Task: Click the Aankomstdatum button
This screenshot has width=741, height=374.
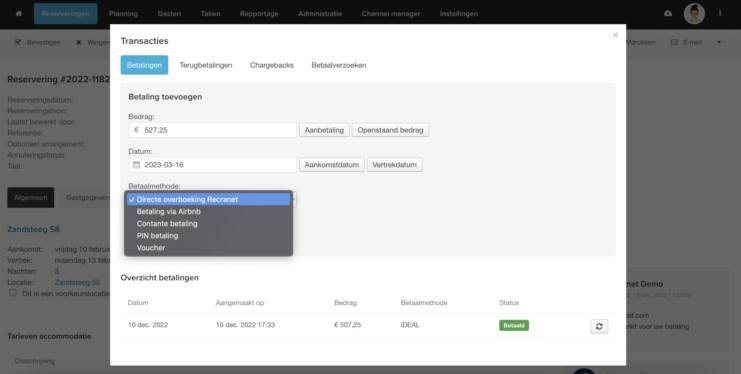Action: click(x=332, y=165)
